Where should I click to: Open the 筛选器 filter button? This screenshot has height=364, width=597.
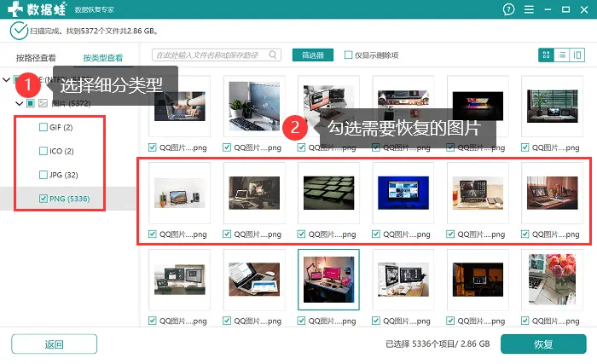pyautogui.click(x=313, y=55)
